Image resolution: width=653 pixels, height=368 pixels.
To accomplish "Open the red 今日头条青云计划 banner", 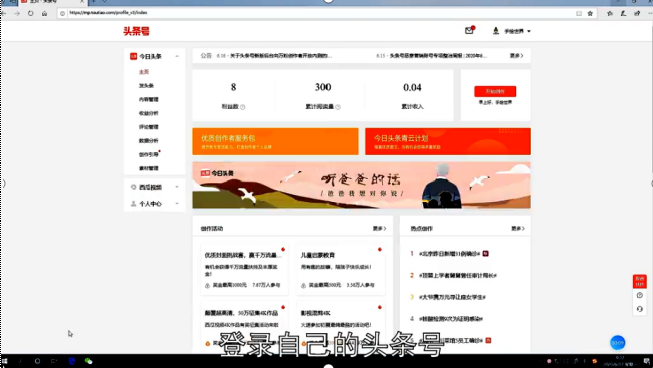I will 448,141.
